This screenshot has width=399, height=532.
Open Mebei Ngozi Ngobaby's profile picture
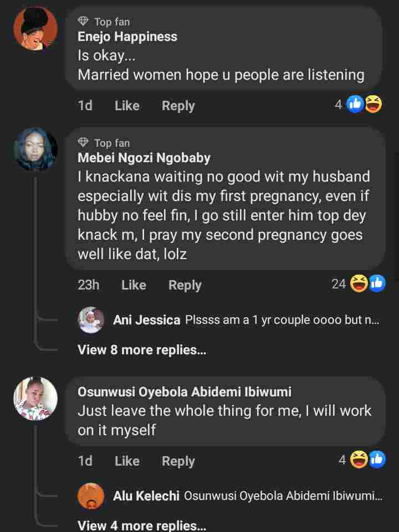tap(35, 149)
